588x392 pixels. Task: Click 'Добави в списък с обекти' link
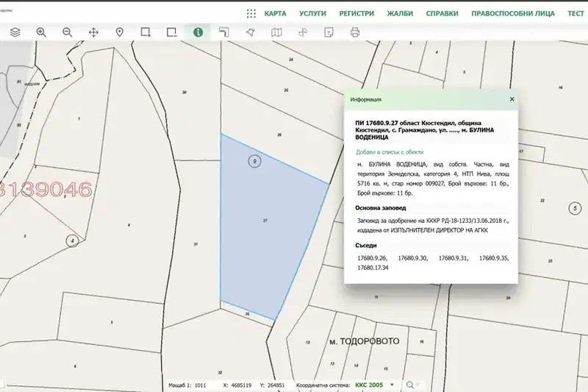pyautogui.click(x=390, y=152)
